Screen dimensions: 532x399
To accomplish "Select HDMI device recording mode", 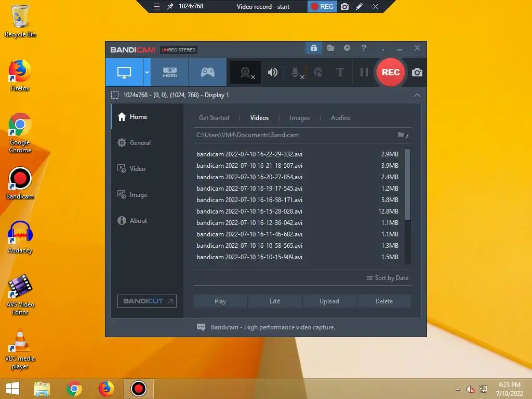I will coord(170,72).
